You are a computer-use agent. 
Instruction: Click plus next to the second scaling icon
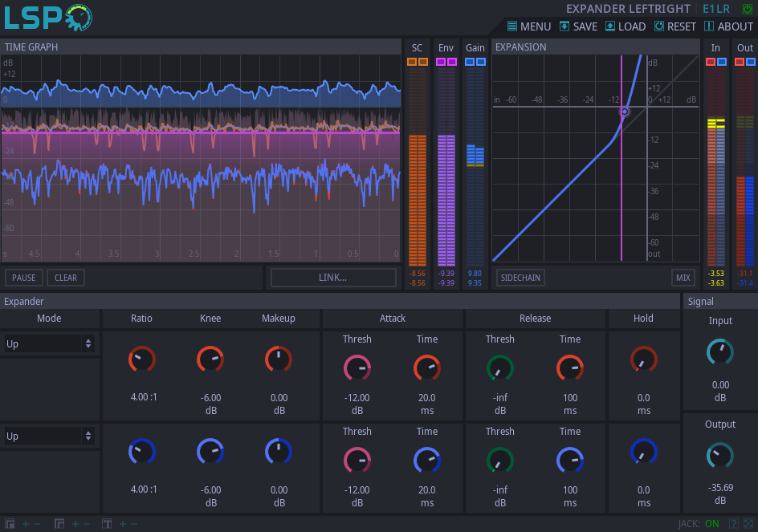(x=75, y=524)
